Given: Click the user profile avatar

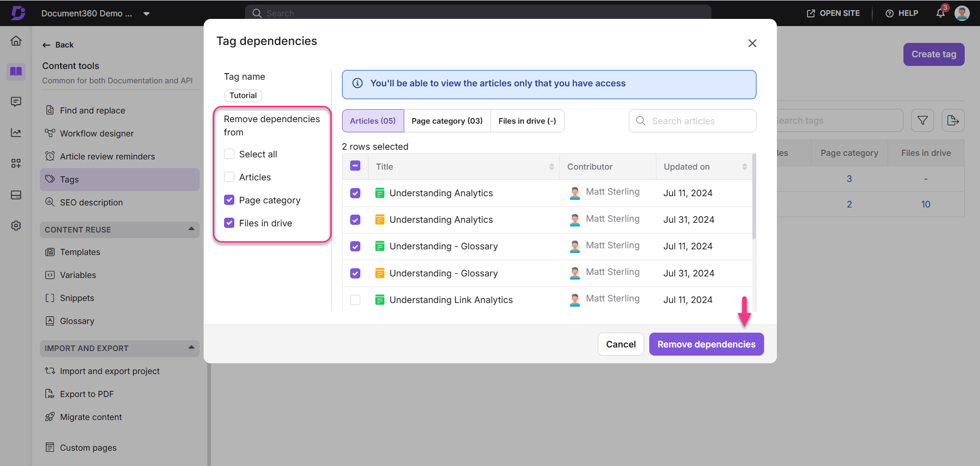Looking at the screenshot, I should (962, 13).
